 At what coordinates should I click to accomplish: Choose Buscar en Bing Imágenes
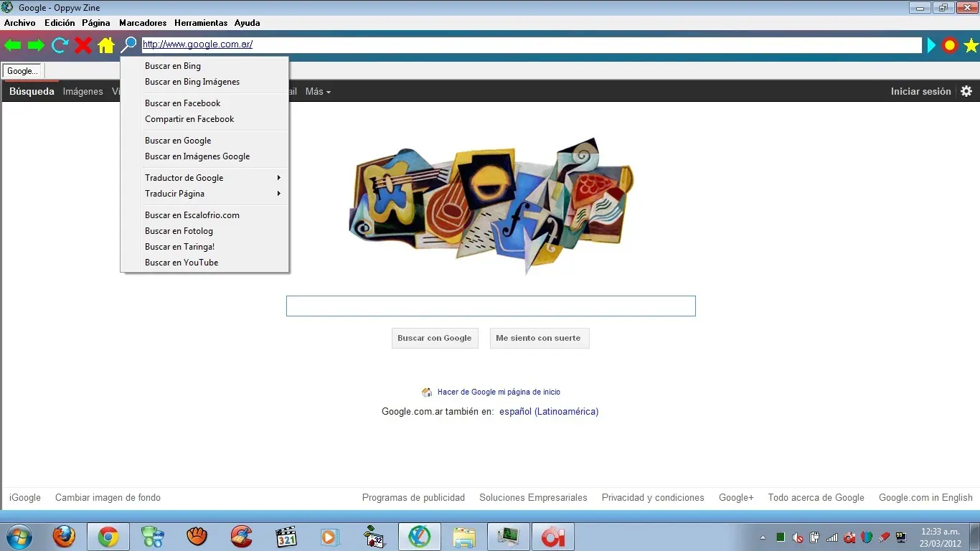[x=204, y=82]
